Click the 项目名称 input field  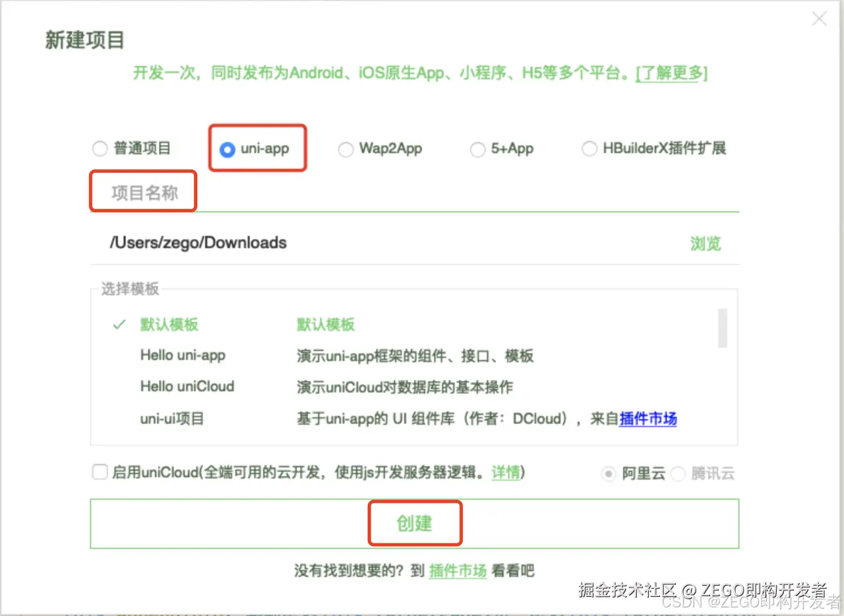(415, 193)
